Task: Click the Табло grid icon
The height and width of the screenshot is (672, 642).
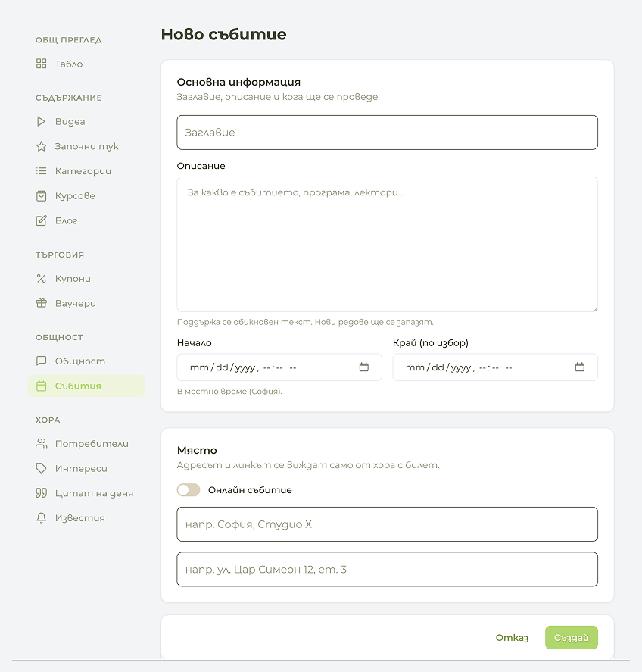Action: coord(41,64)
